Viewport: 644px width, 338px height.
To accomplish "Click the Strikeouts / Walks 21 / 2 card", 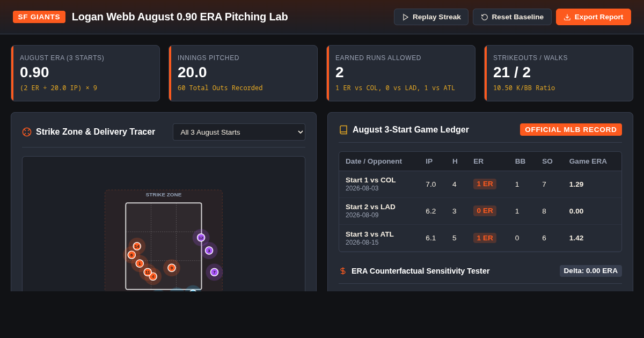I will pos(559,74).
